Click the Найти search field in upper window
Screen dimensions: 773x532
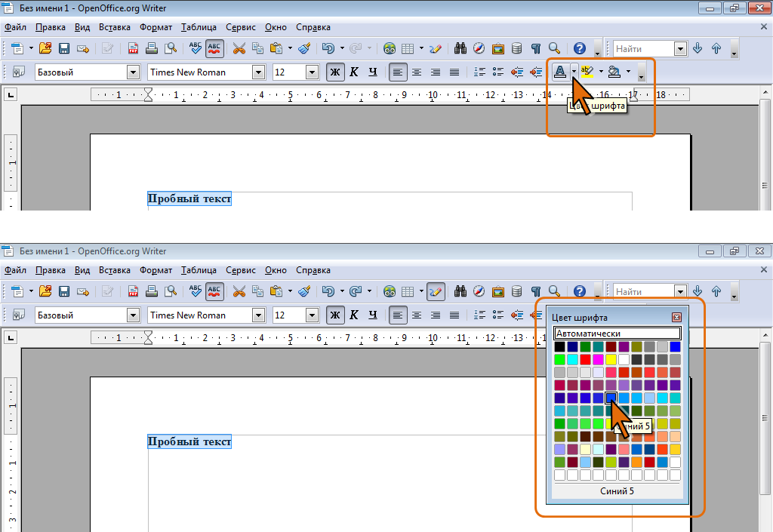[x=644, y=49]
